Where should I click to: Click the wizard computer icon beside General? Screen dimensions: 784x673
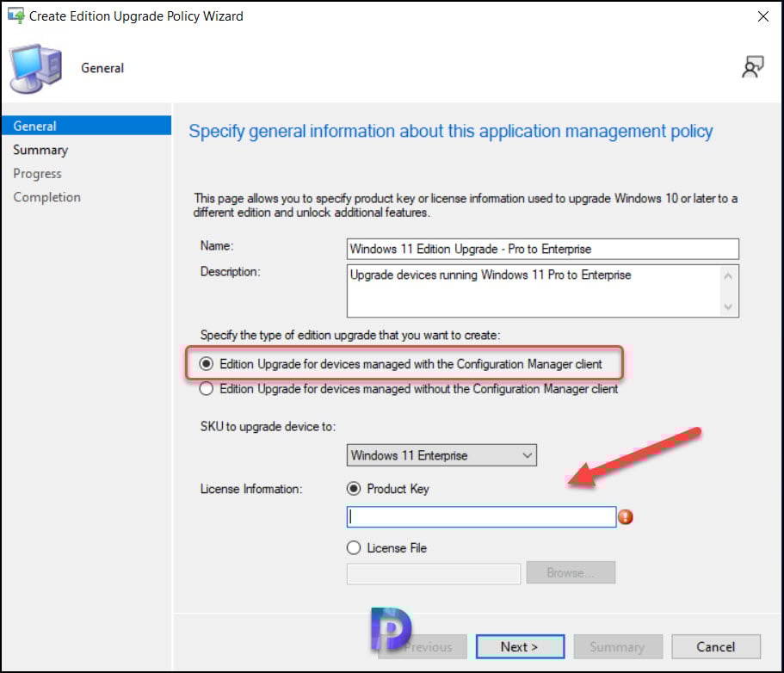point(35,69)
